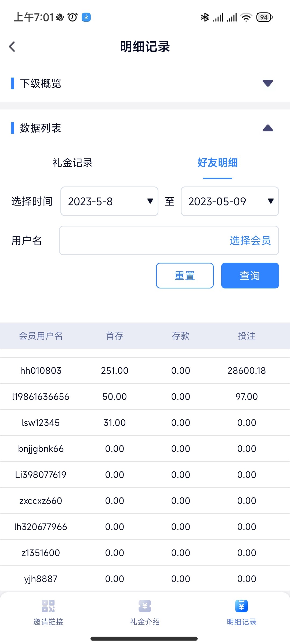
Task: Select the hh010803 member row
Action: pos(41,371)
